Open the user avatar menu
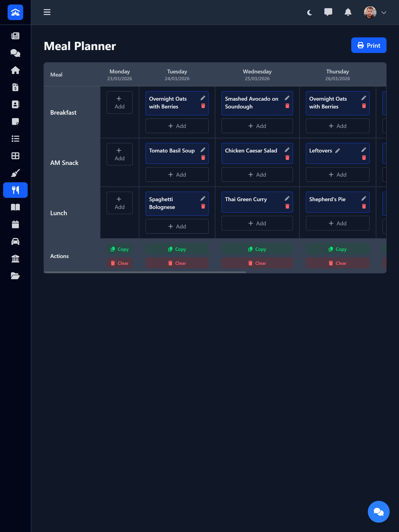399x532 pixels. 370,12
